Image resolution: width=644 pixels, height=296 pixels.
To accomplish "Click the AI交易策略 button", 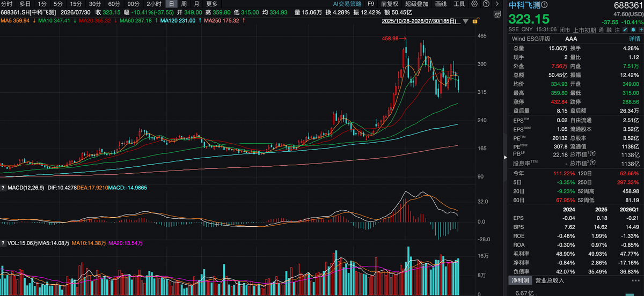I will (348, 4).
